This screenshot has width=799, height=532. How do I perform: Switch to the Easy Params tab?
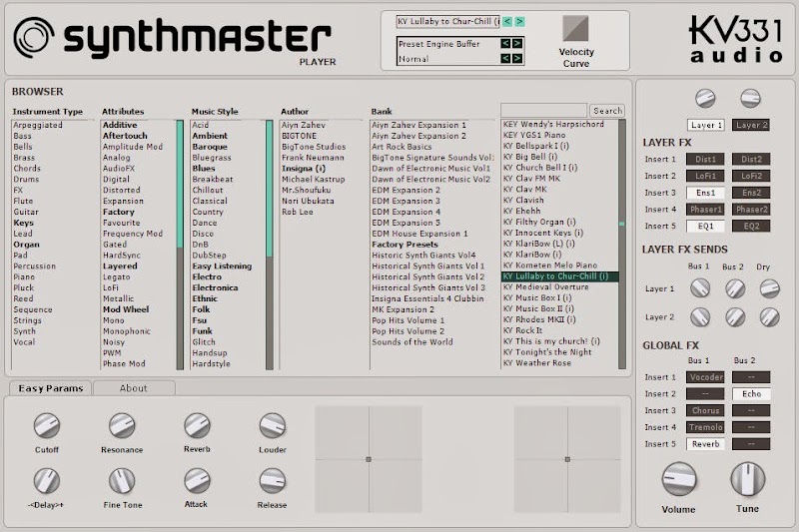(x=51, y=388)
